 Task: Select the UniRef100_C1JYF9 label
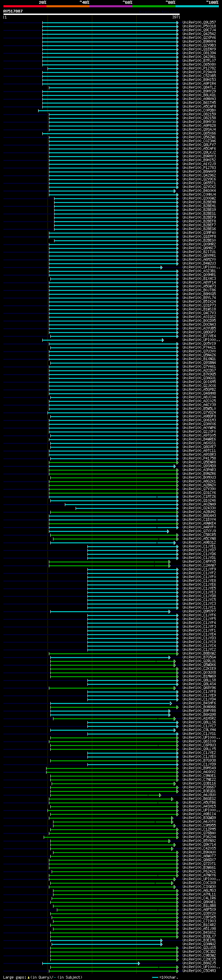pos(199,569)
